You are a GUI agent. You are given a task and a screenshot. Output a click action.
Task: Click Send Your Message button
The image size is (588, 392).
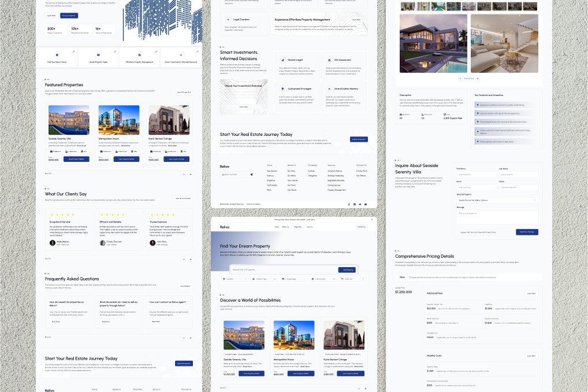point(527,232)
